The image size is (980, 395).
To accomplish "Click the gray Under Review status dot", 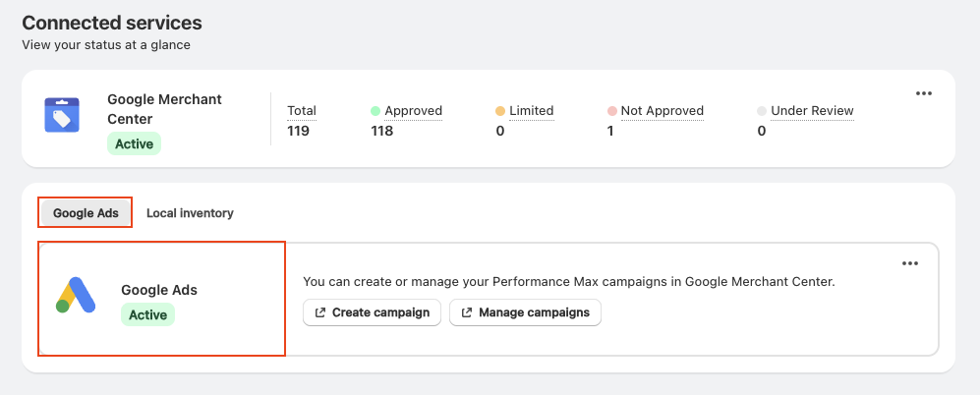I will [762, 111].
